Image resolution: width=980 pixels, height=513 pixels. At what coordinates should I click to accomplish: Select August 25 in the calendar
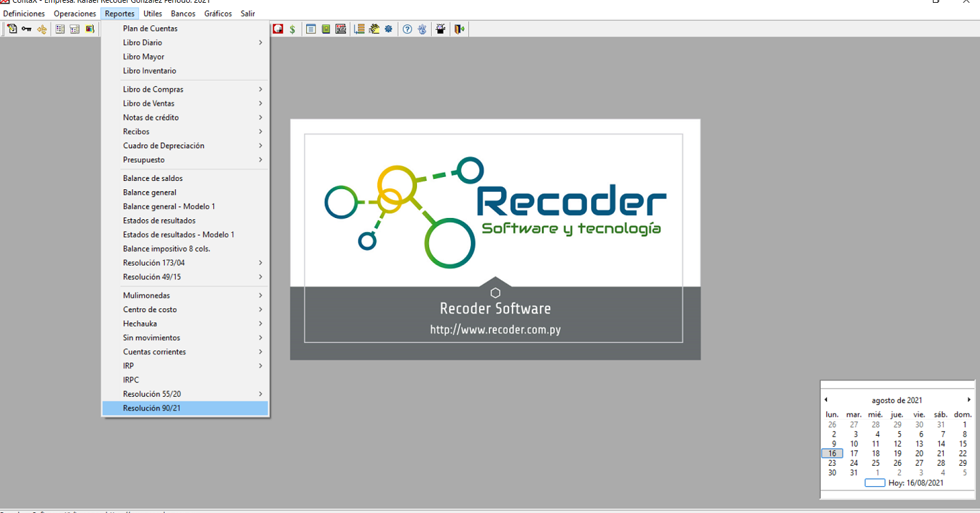coord(875,463)
